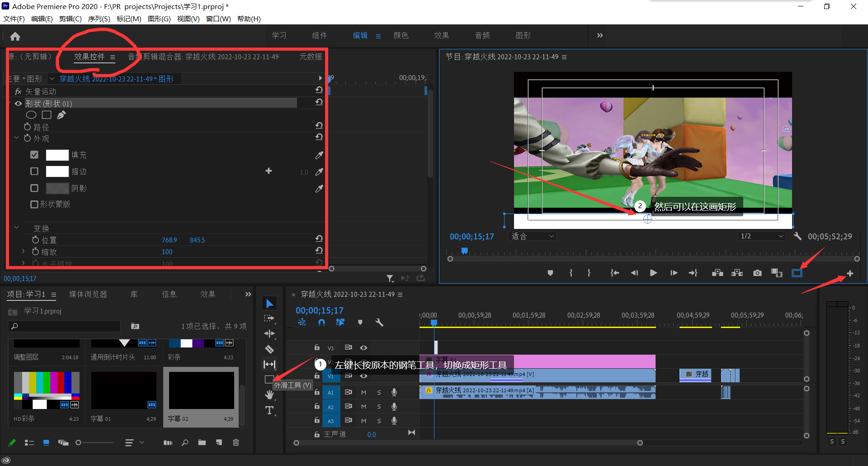Click the new bin folder icon in project panel
Image resolution: width=868 pixels, height=466 pixels.
(x=202, y=442)
